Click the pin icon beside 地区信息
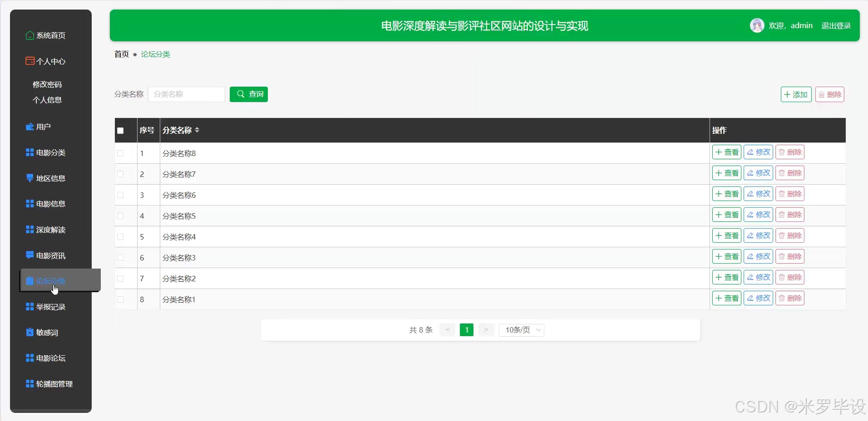Image resolution: width=868 pixels, height=421 pixels. click(x=30, y=178)
